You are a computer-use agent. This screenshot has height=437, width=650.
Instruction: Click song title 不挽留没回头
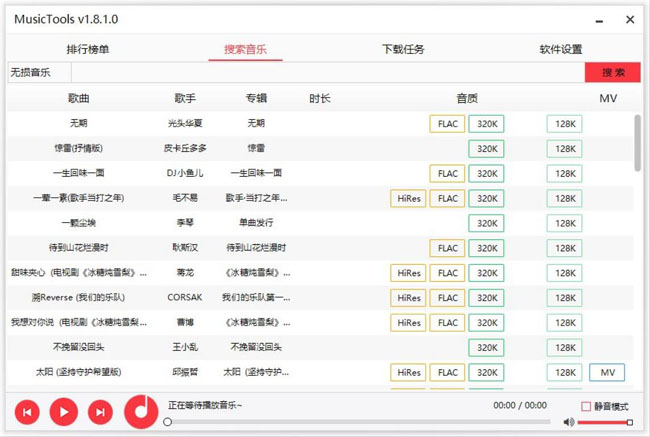pos(79,347)
